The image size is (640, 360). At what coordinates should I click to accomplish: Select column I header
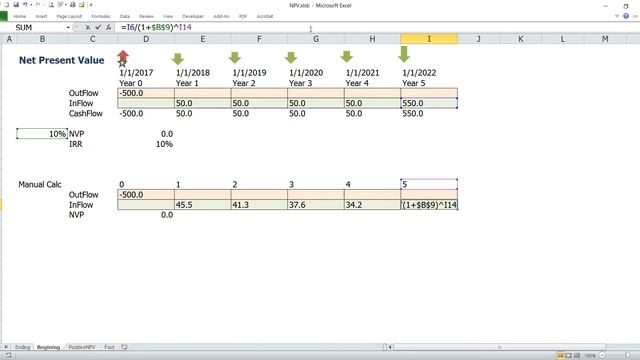429,39
